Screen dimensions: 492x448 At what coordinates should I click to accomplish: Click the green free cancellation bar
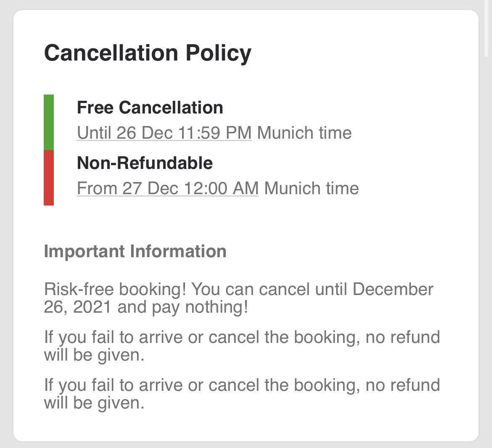(x=49, y=122)
